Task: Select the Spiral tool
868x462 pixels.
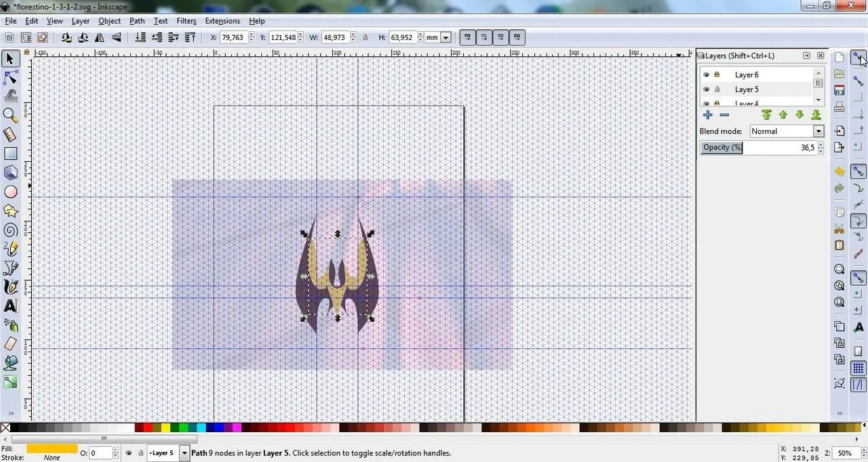Action: [10, 230]
